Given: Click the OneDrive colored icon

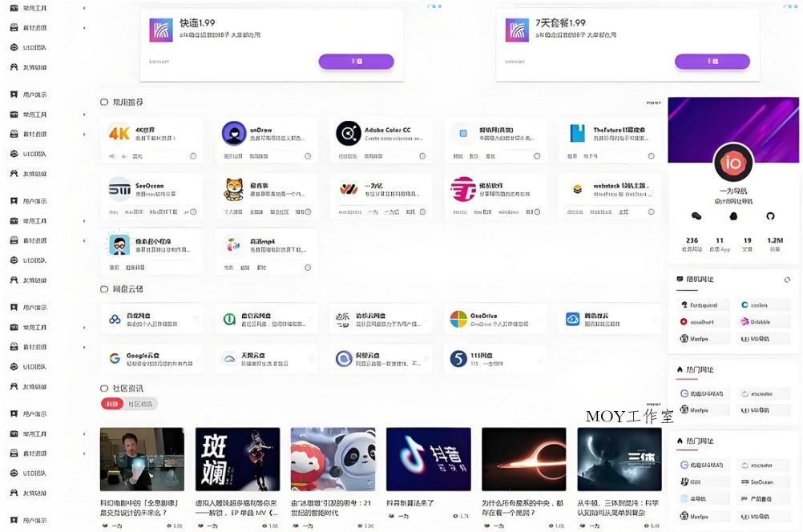Looking at the screenshot, I should point(457,319).
